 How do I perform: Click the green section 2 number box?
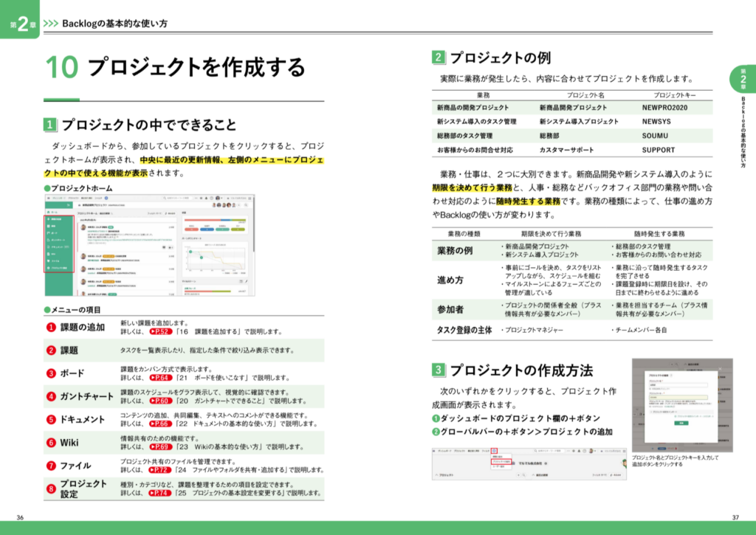click(x=439, y=58)
